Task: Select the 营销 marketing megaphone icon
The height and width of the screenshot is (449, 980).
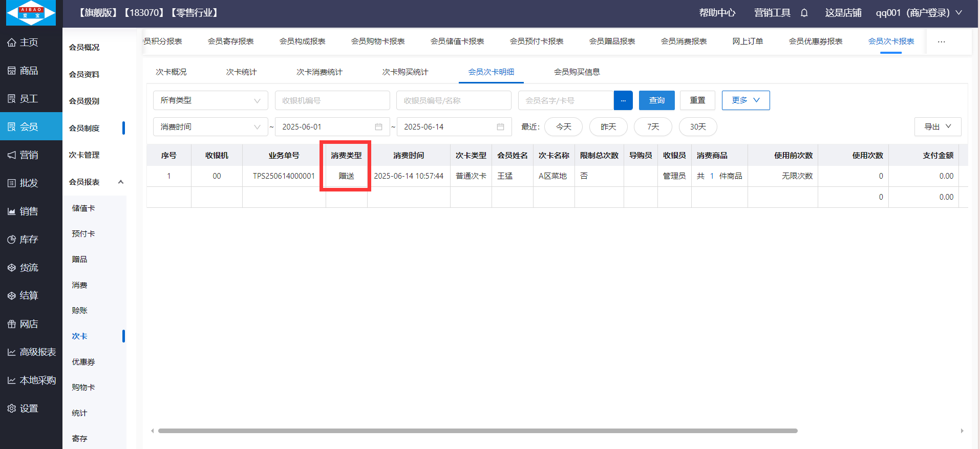Action: coord(12,155)
